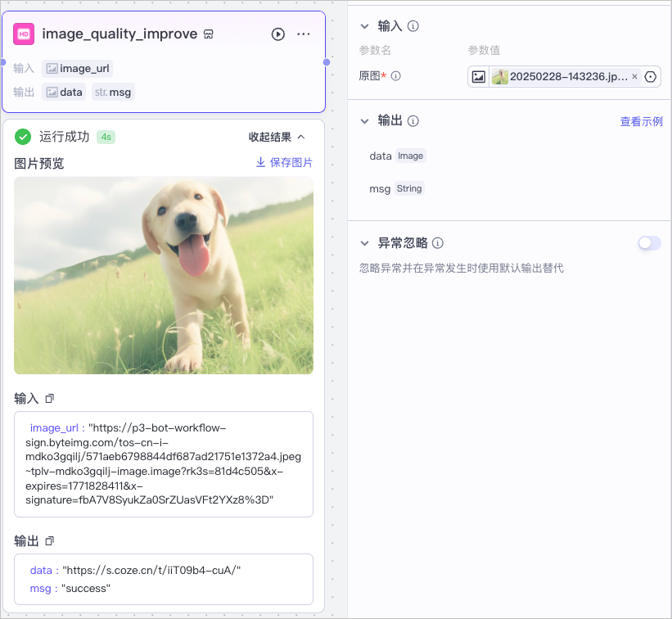Click the puppy preview image
The width and height of the screenshot is (672, 619).
pyautogui.click(x=164, y=275)
